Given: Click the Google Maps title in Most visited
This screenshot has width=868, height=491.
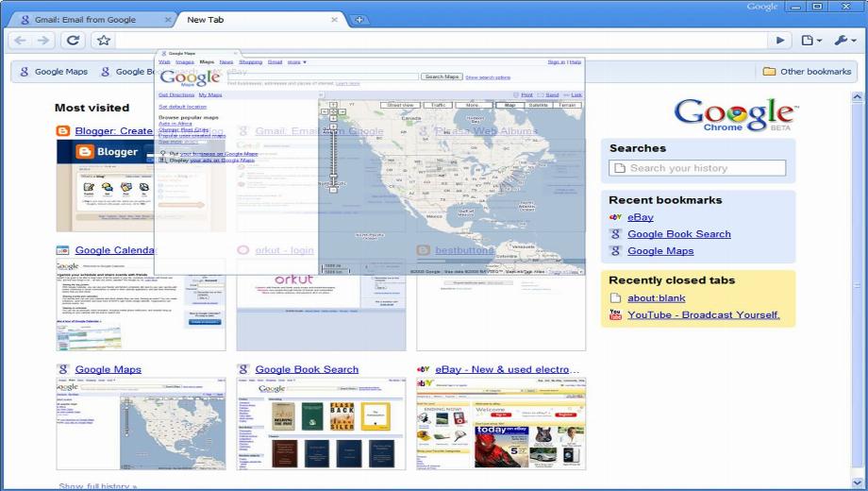Looking at the screenshot, I should coord(108,369).
